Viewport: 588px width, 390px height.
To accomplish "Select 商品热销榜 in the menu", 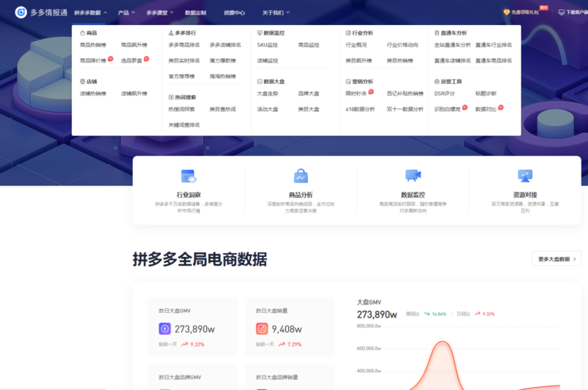I will (x=93, y=45).
